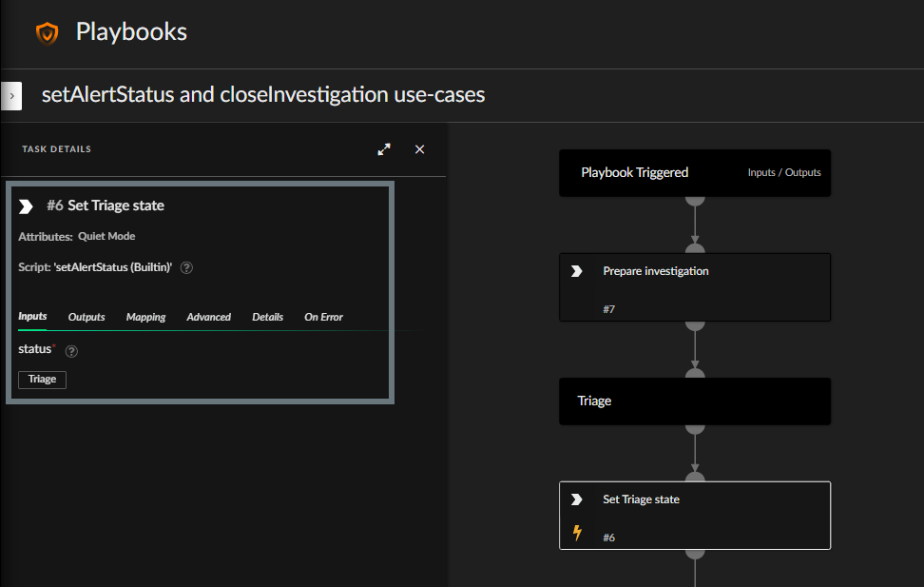Switch to the Inputs tab
The height and width of the screenshot is (587, 924).
coord(32,316)
